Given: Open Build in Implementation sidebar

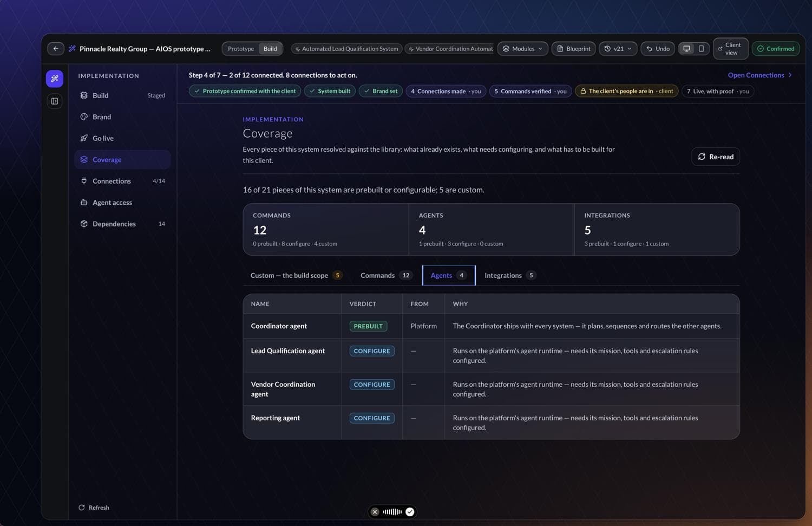Looking at the screenshot, I should pyautogui.click(x=122, y=95).
